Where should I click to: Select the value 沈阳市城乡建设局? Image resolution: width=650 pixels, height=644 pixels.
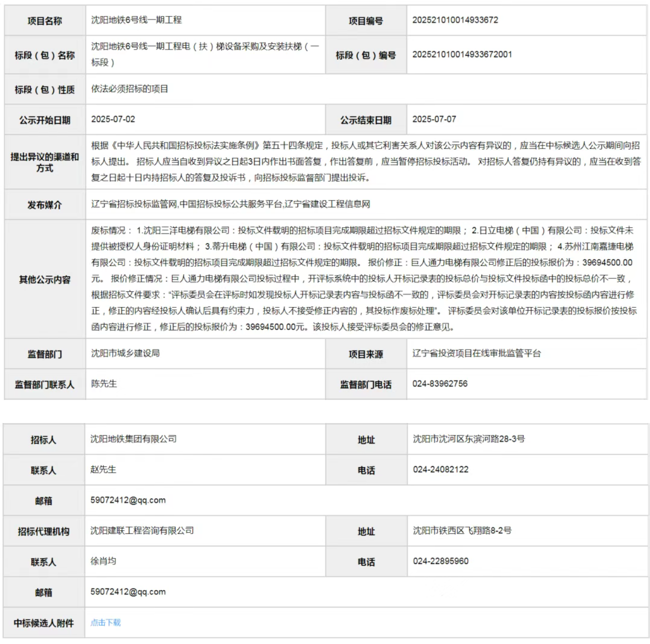tap(125, 353)
